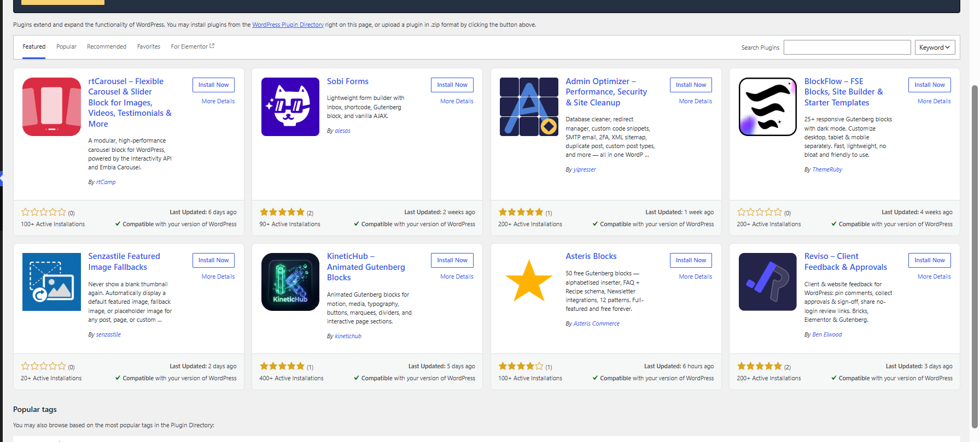Install the BlockFlow plugin
The image size is (980, 442).
[930, 85]
